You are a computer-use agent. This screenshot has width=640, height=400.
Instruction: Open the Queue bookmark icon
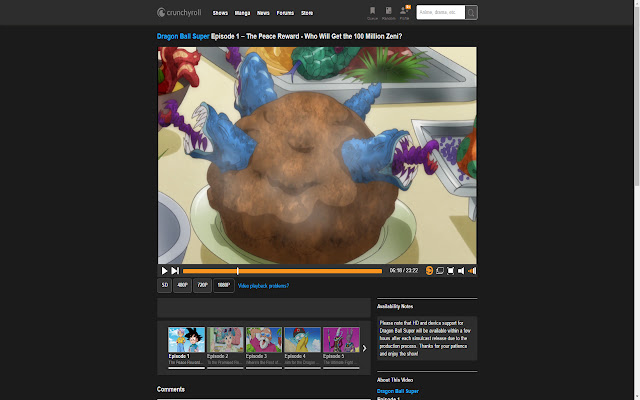(x=372, y=12)
